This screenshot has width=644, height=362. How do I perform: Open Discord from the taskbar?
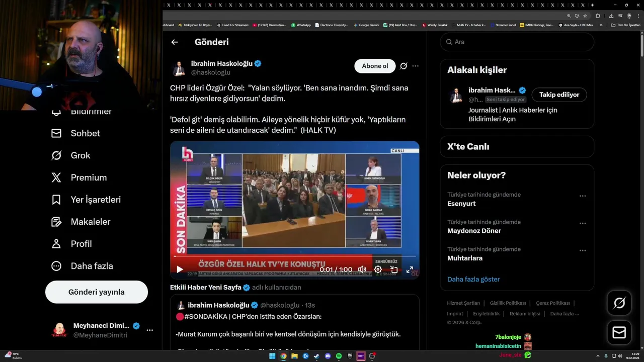(x=328, y=356)
